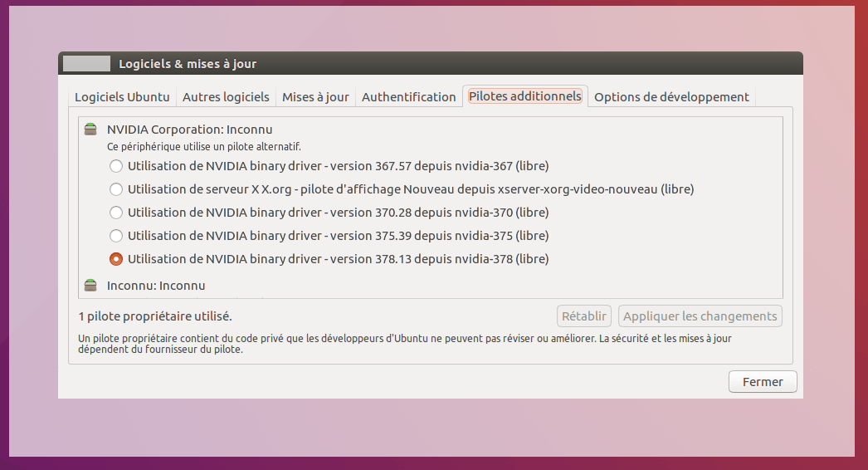This screenshot has width=868, height=470.
Task: Select NVIDIA driver version 370.28 radio button
Action: point(116,213)
